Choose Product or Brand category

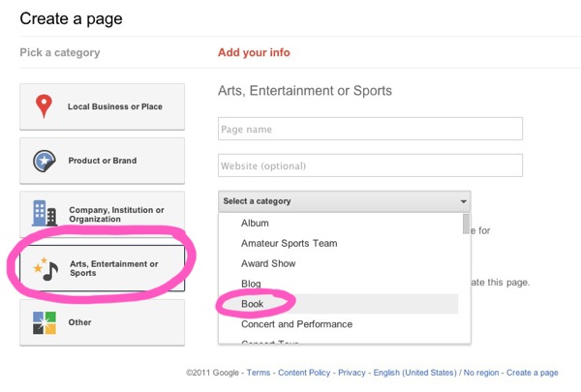pos(102,161)
